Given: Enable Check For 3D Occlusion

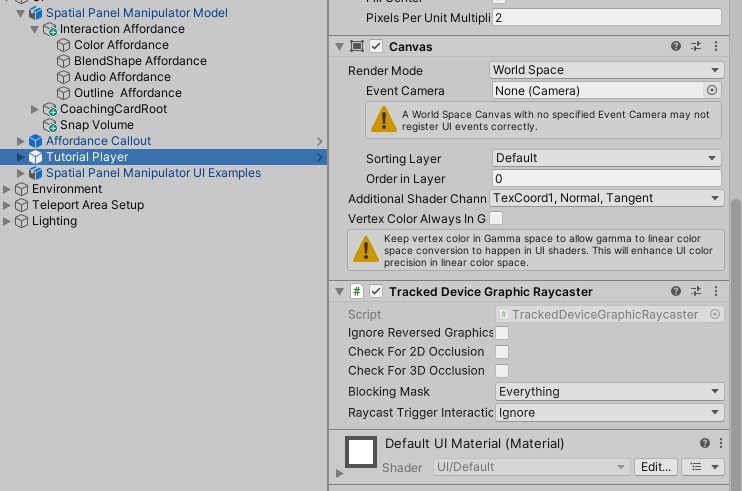Looking at the screenshot, I should click(x=502, y=371).
